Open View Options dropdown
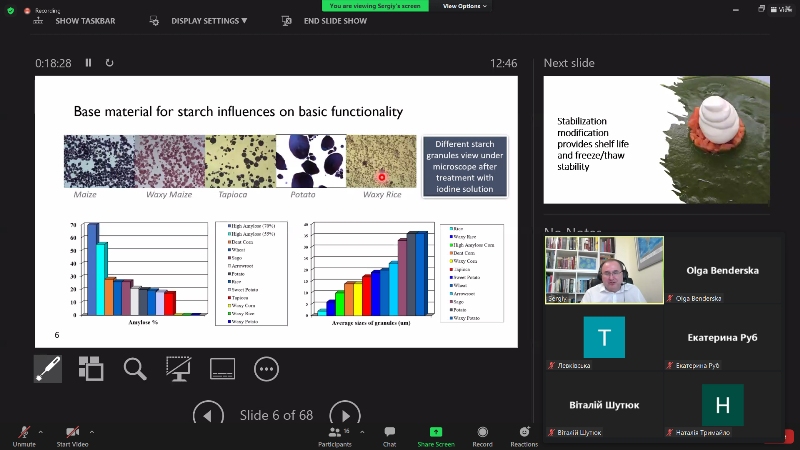 pyautogui.click(x=464, y=6)
